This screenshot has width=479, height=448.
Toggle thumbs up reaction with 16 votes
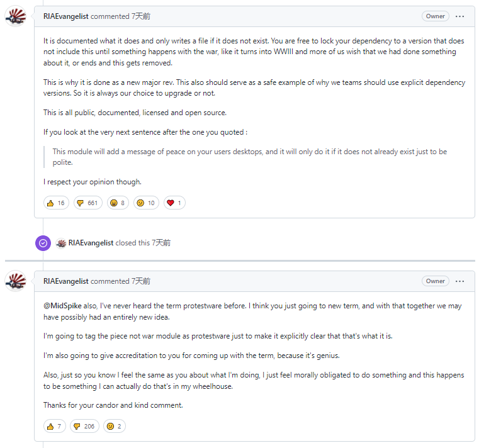[x=56, y=203]
